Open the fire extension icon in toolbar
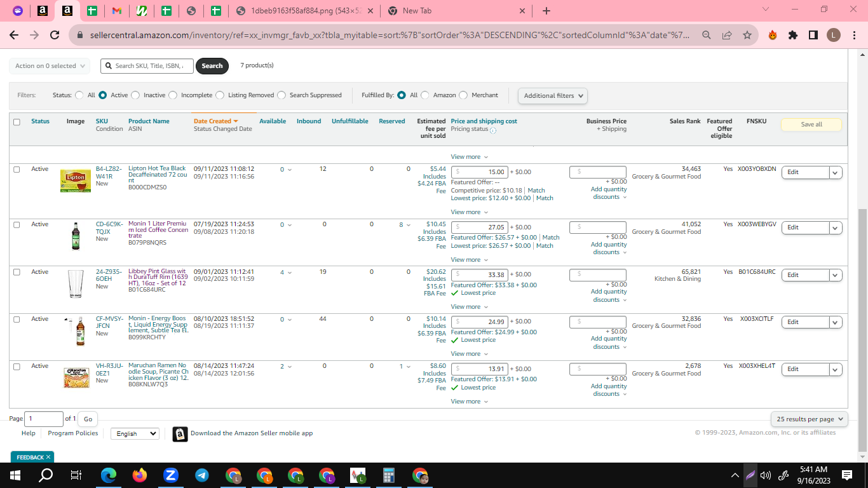The width and height of the screenshot is (868, 488). [773, 35]
